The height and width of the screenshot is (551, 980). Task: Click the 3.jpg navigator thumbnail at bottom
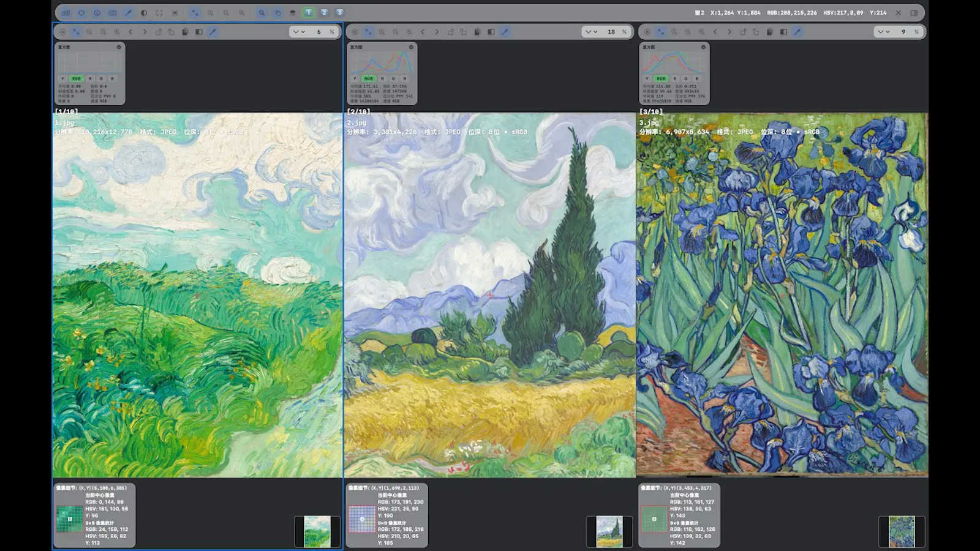tap(902, 531)
